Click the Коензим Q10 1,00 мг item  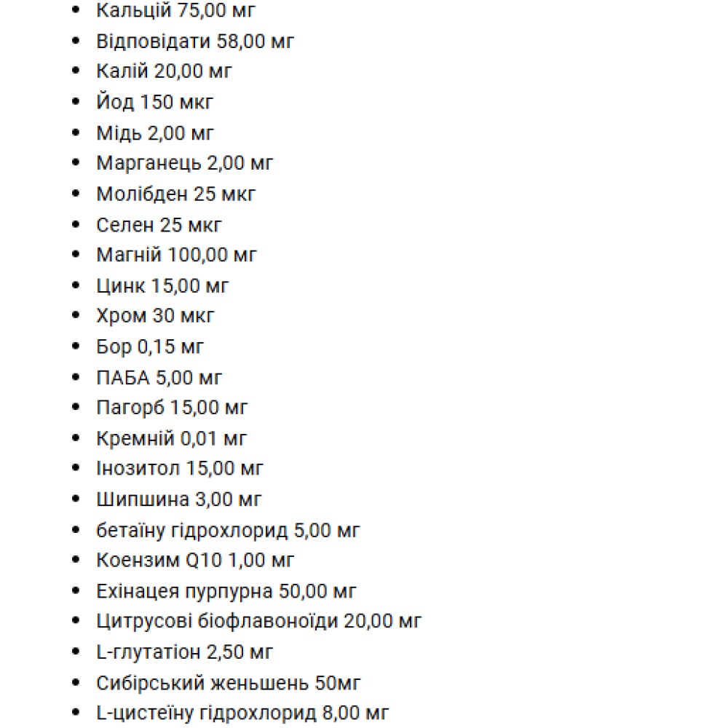pos(195,561)
